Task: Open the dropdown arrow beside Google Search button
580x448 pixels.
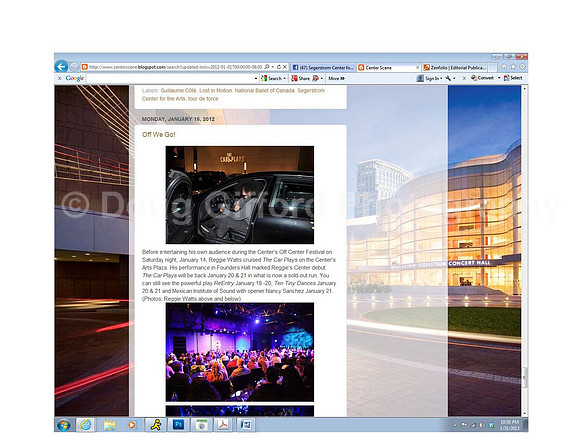Action: point(284,78)
